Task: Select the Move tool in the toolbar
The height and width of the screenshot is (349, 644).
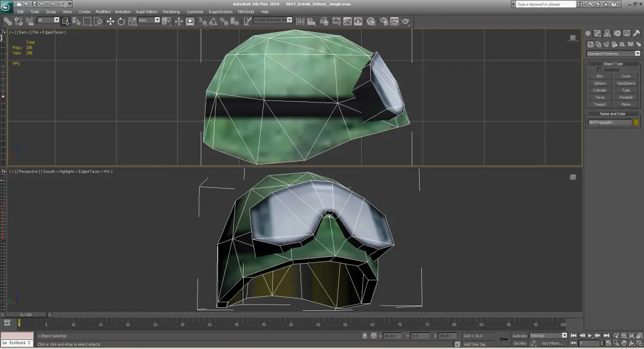Action: 111,21
